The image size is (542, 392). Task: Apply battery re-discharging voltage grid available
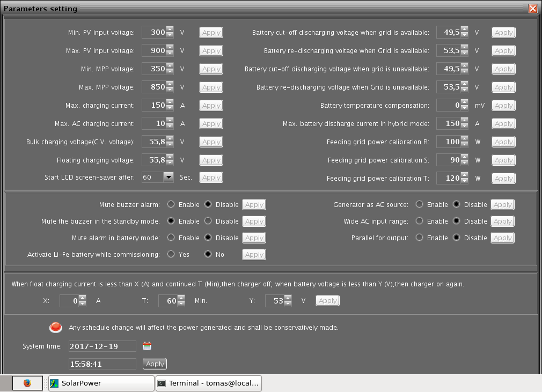pos(504,51)
